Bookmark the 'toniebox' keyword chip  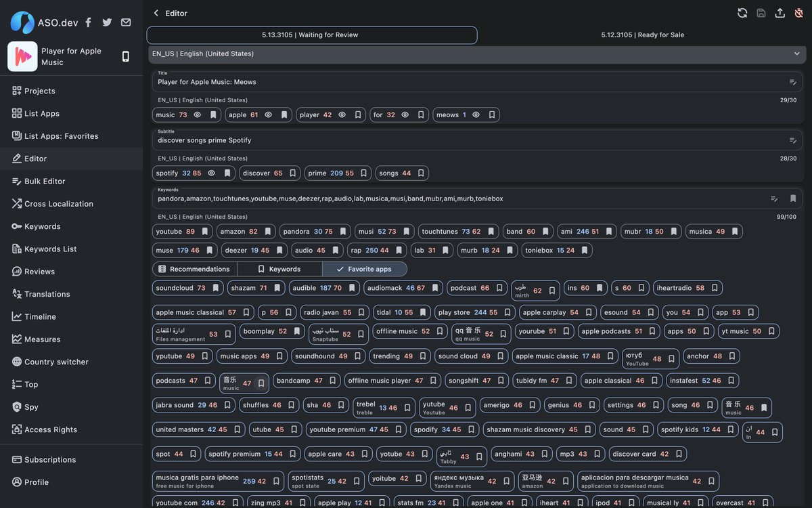[x=585, y=251]
